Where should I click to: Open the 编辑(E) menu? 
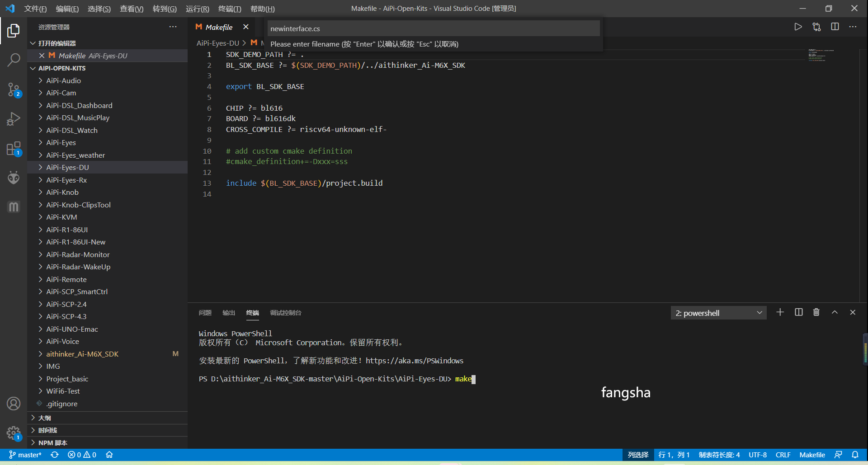pyautogui.click(x=67, y=9)
